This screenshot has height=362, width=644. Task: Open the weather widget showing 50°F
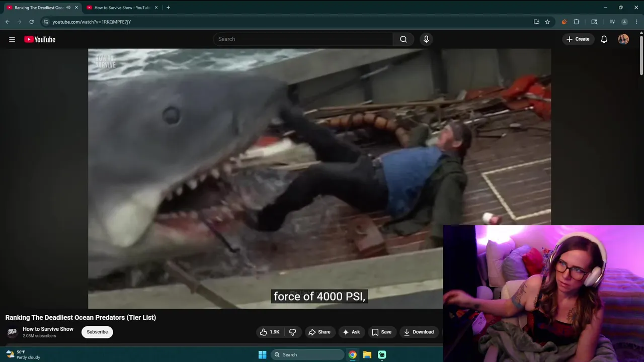(23, 354)
